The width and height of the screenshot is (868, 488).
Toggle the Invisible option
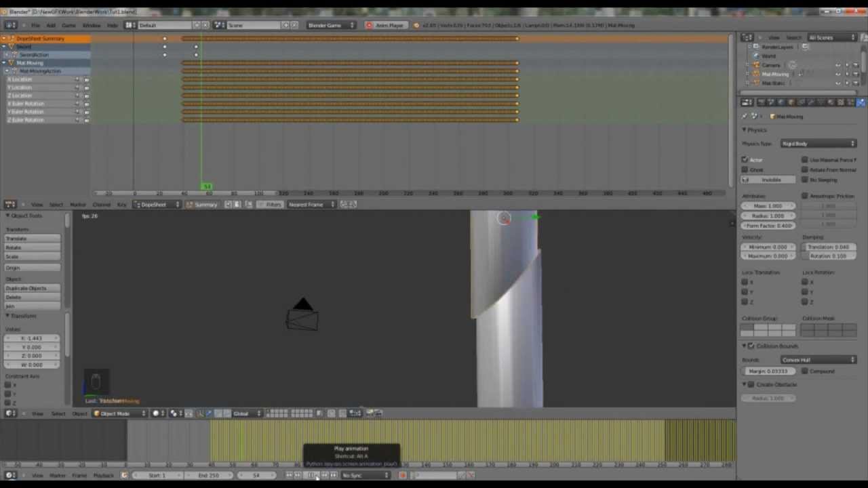coord(768,180)
